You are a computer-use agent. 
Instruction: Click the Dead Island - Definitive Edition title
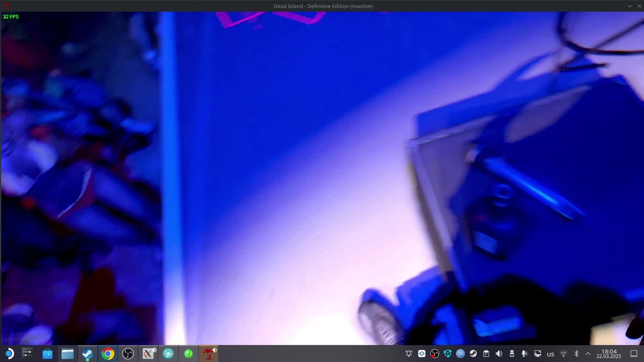323,6
